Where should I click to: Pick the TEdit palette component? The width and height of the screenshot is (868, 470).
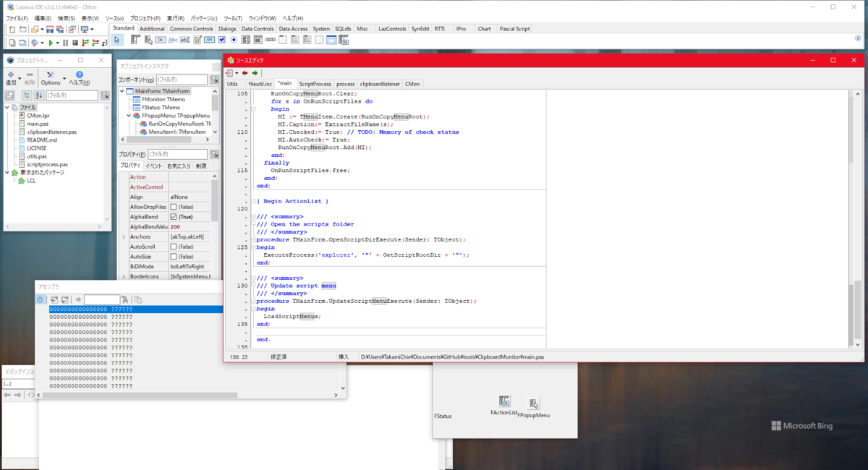point(185,40)
